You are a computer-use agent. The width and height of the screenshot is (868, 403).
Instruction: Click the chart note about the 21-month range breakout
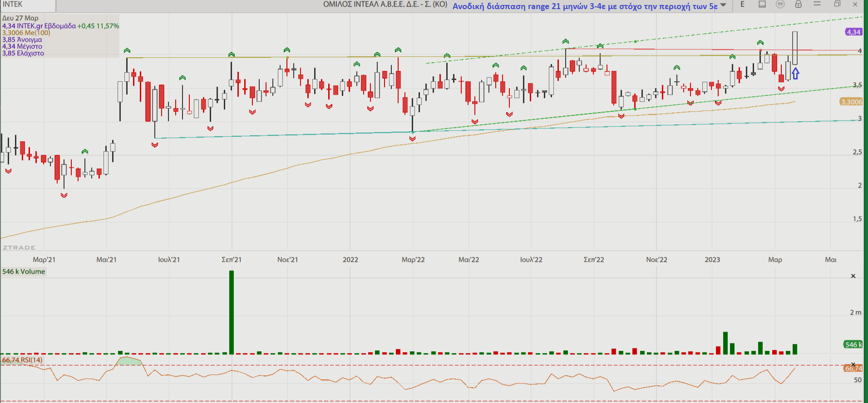(585, 6)
